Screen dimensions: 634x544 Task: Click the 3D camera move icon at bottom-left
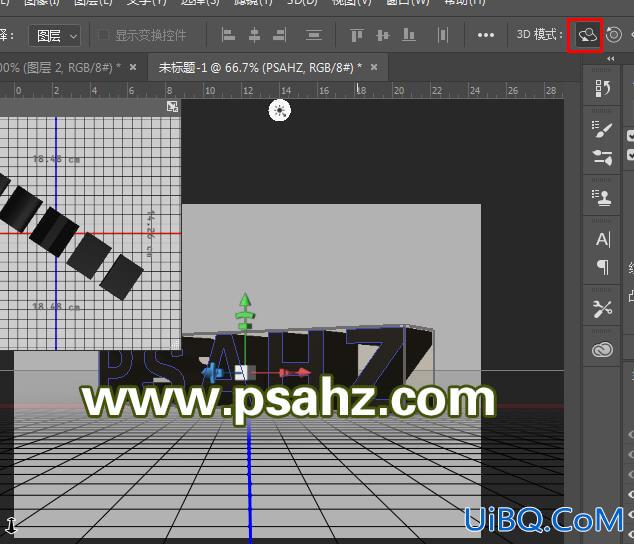coord(11,525)
